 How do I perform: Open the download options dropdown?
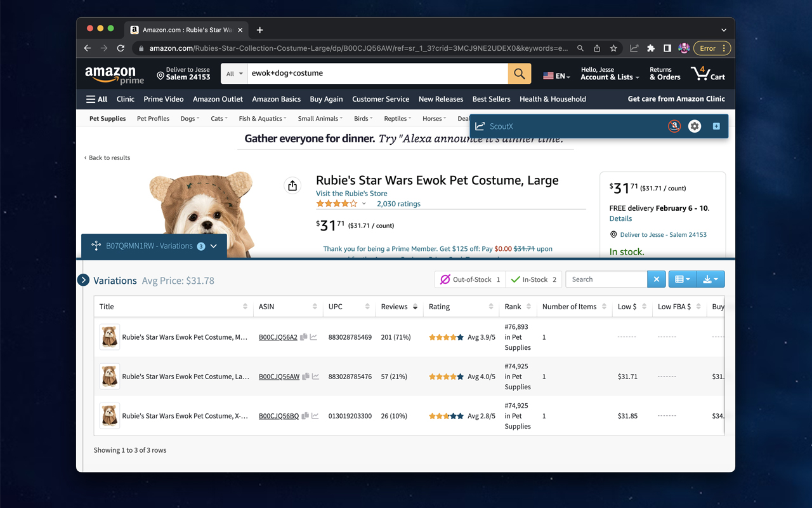(x=710, y=279)
